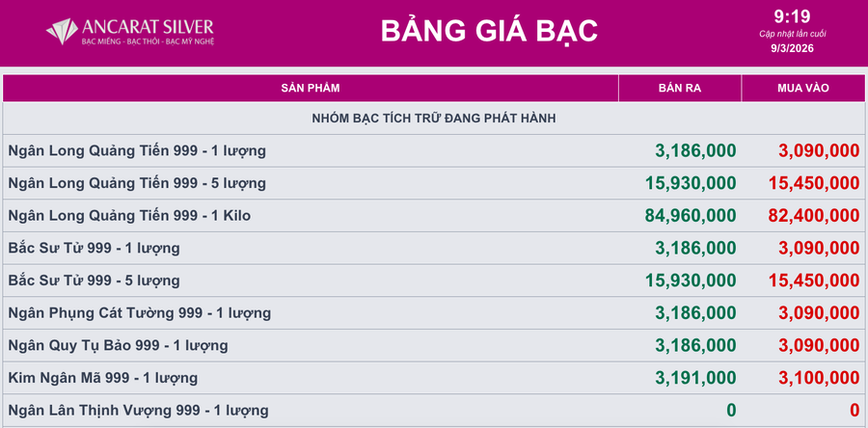Click the 82,400,000 buy price

[x=813, y=216]
